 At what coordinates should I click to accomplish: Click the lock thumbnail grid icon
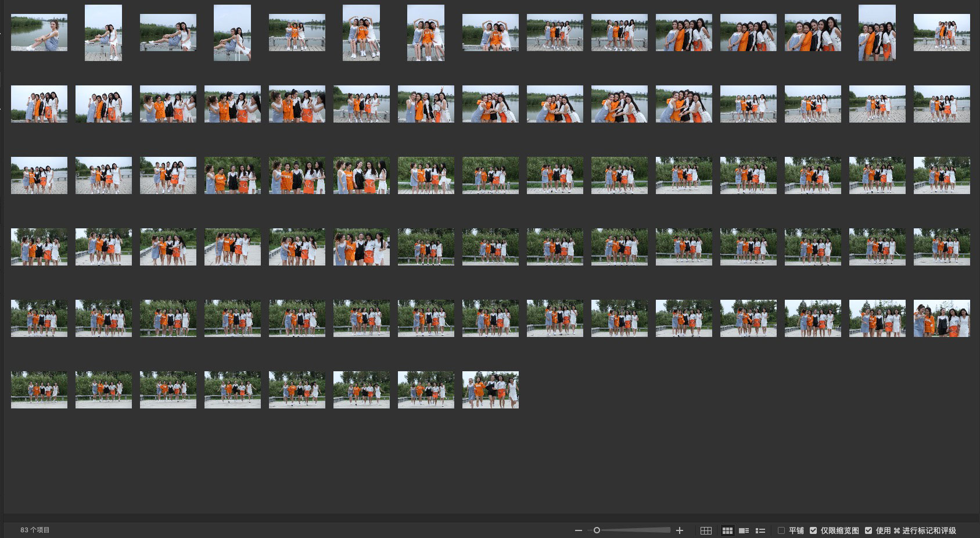point(706,530)
